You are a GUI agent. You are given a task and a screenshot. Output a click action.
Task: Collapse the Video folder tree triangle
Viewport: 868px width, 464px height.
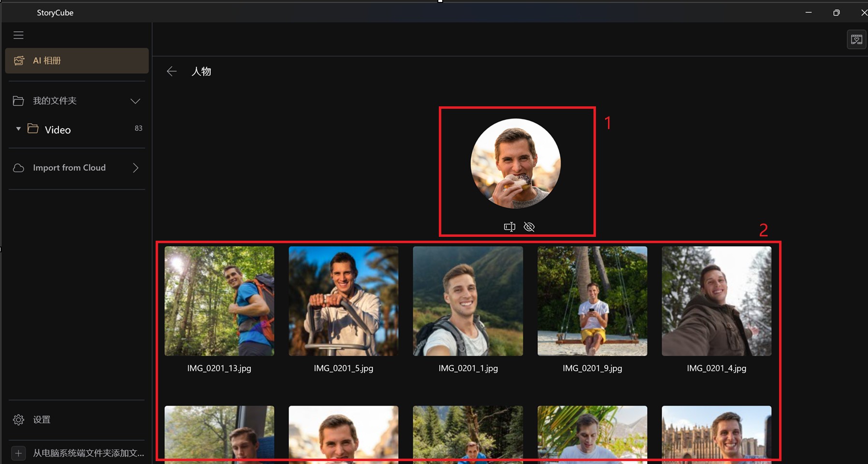click(18, 129)
